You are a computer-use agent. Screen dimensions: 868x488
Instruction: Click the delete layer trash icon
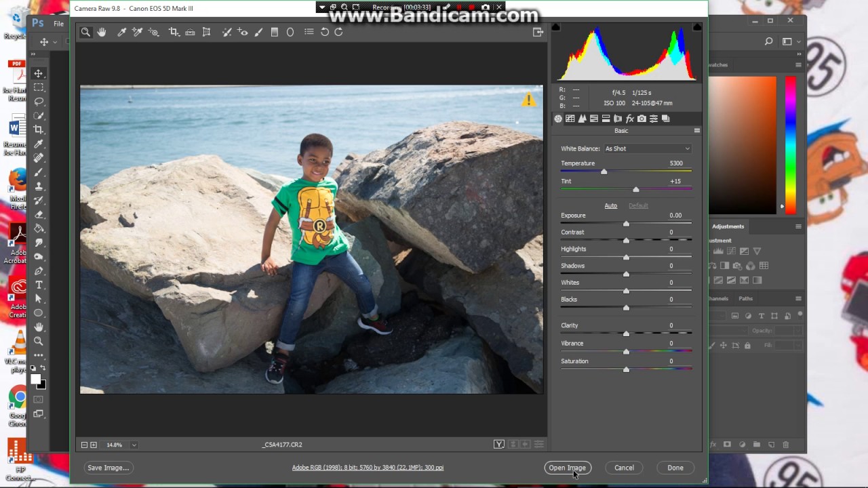[786, 445]
